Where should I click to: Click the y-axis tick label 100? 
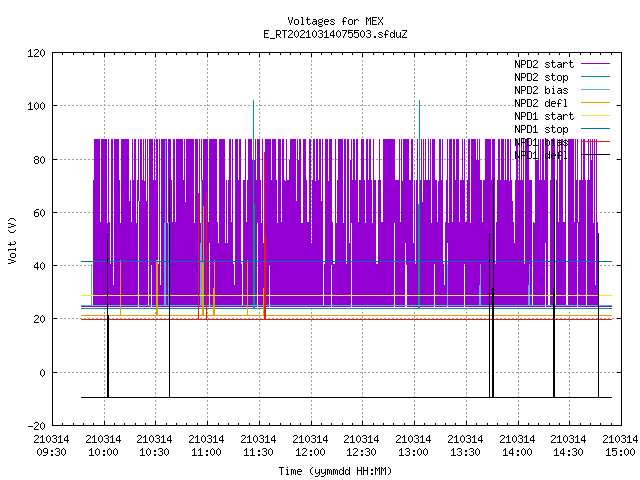point(36,106)
